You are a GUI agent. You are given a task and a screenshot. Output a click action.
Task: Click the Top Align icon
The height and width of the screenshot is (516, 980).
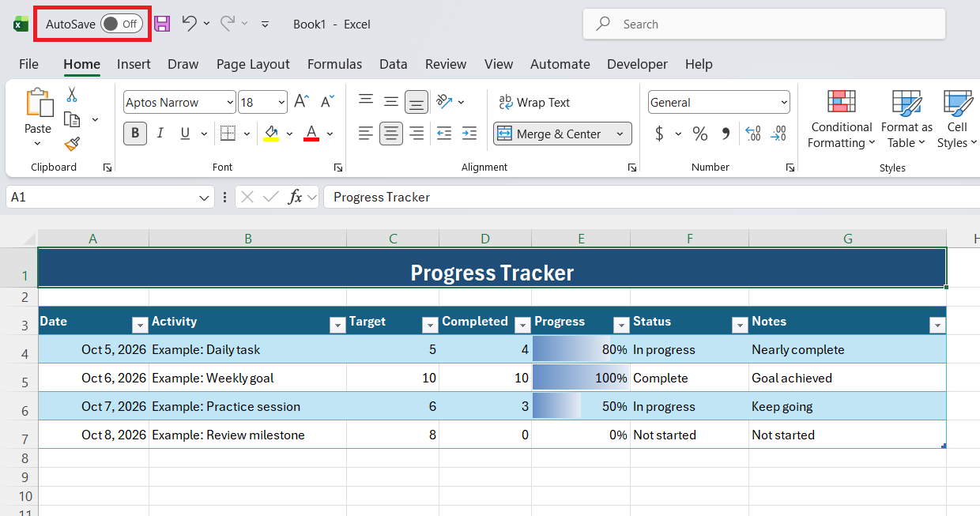pyautogui.click(x=366, y=101)
